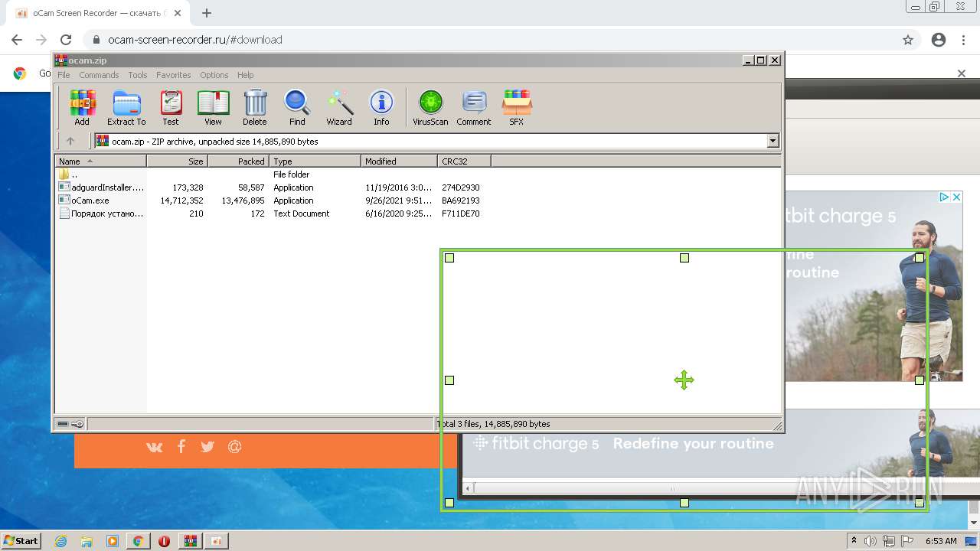
Task: Bookmark this page with star icon
Action: click(908, 40)
